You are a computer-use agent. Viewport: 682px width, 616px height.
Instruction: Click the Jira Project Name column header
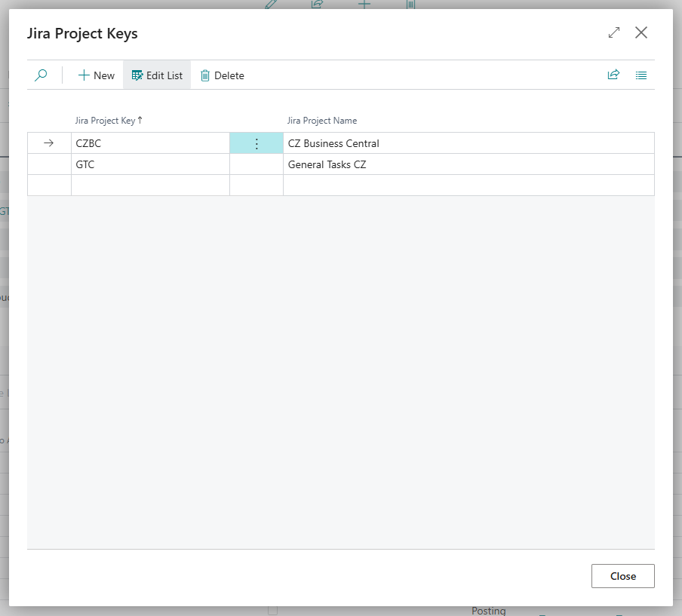[322, 121]
